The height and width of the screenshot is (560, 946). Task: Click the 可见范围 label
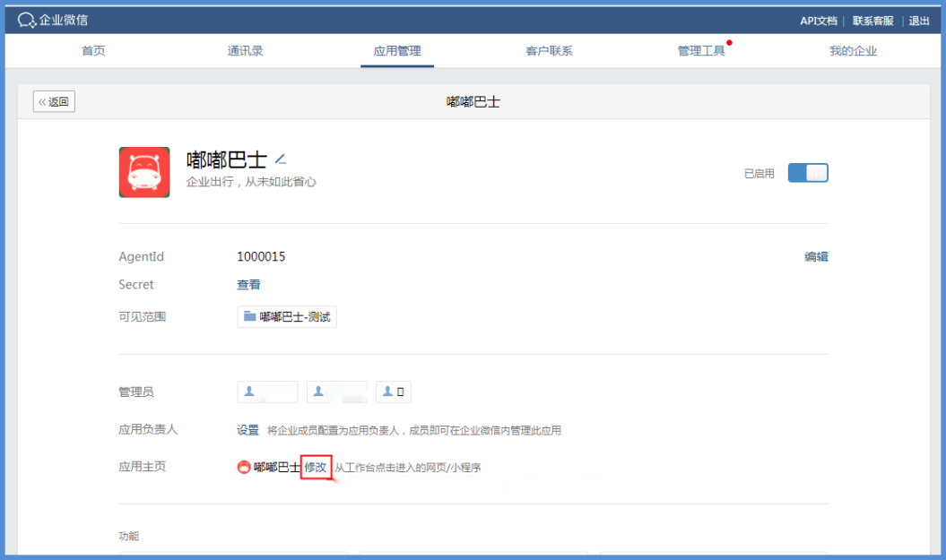click(x=143, y=316)
